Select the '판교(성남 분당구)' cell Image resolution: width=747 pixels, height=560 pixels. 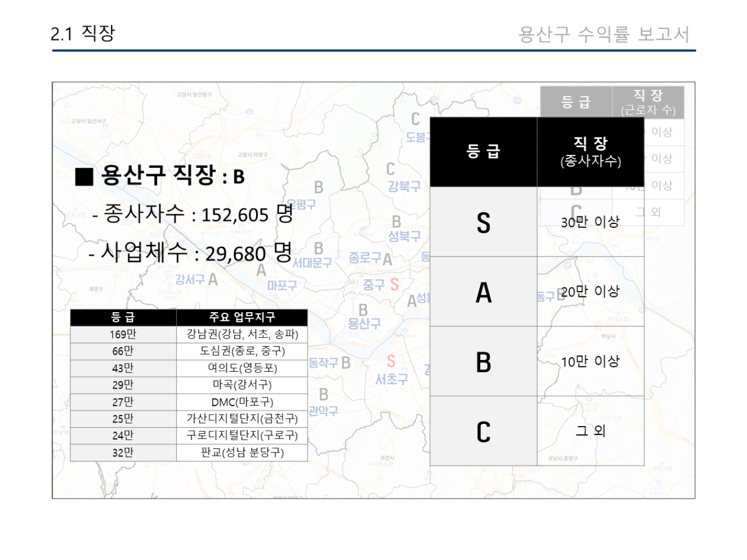tap(242, 453)
